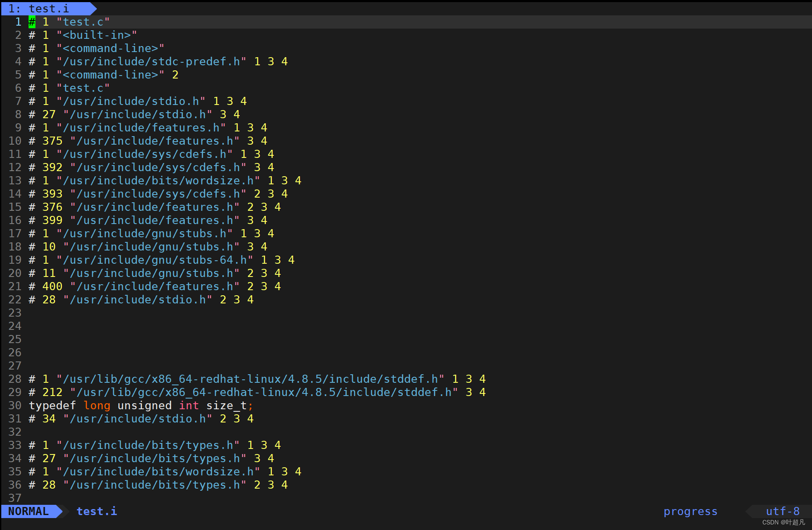Image resolution: width=812 pixels, height=530 pixels.
Task: Click the "unsigned" word on line 30
Action: coord(145,405)
